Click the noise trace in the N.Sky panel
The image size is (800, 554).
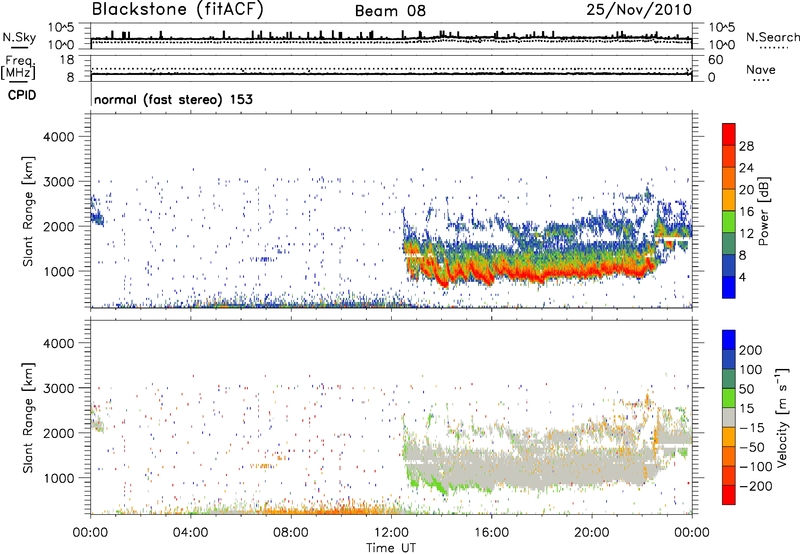[x=391, y=39]
